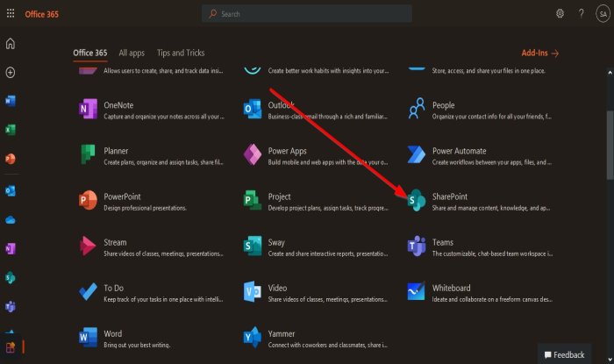Open the Video app icon
614x364 pixels.
point(253,291)
